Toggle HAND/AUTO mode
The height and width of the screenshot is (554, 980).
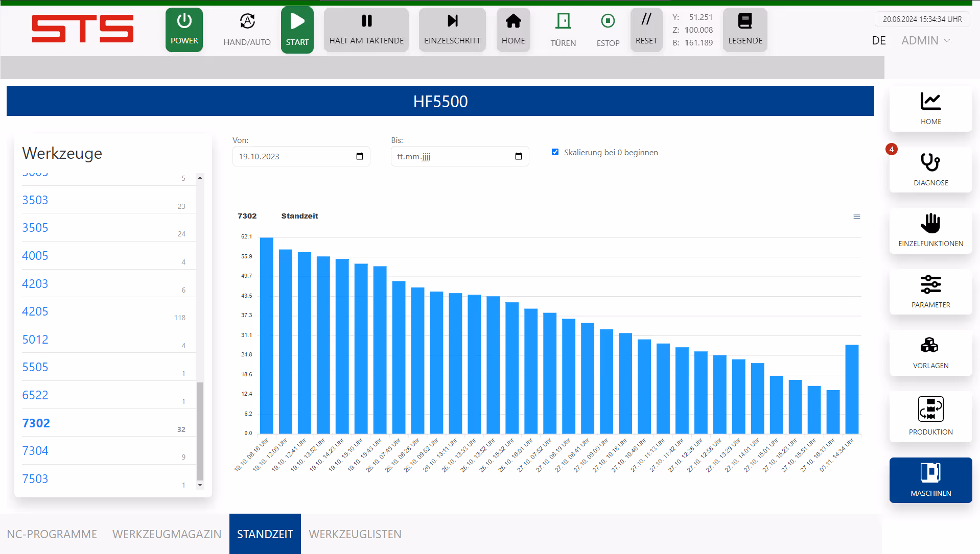coord(247,30)
